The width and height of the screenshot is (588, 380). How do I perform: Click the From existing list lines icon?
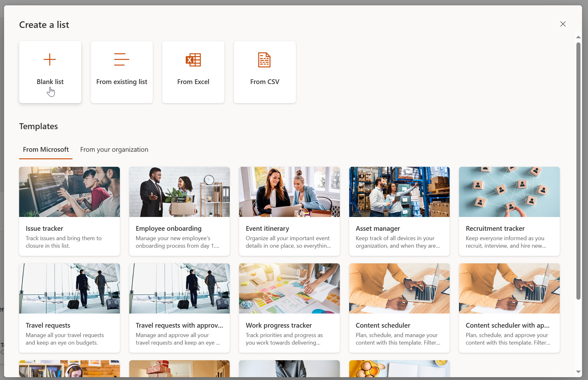click(121, 60)
